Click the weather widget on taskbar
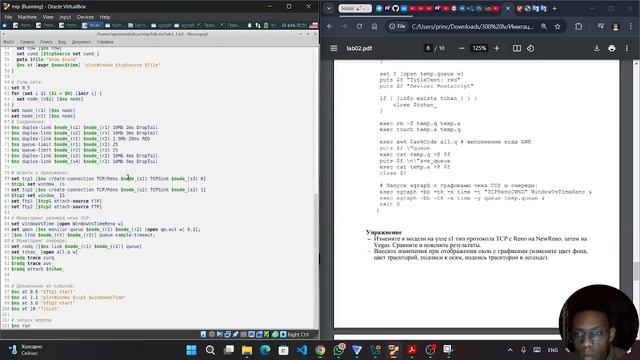This screenshot has height=360, width=640. point(25,350)
